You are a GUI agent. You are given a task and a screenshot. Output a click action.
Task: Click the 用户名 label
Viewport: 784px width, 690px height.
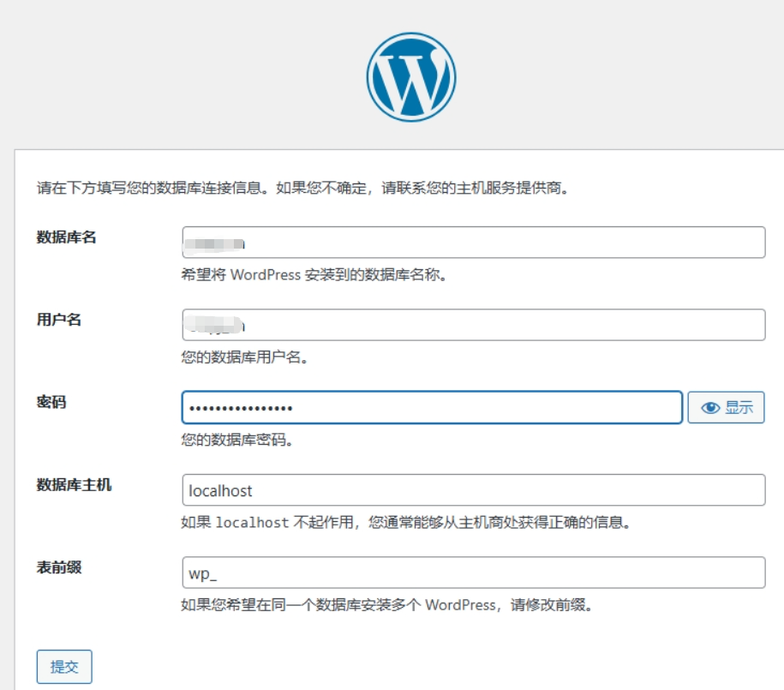[x=59, y=320]
